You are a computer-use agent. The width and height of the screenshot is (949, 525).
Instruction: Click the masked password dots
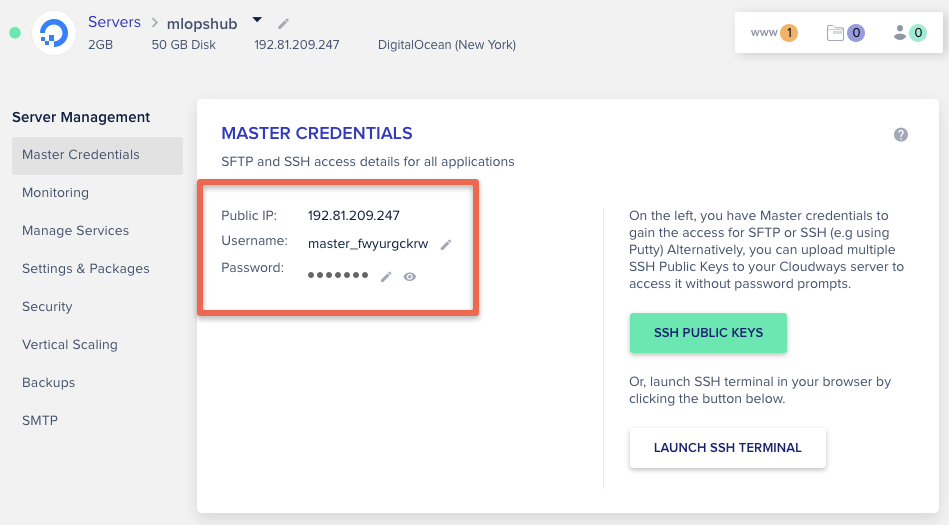pos(338,275)
